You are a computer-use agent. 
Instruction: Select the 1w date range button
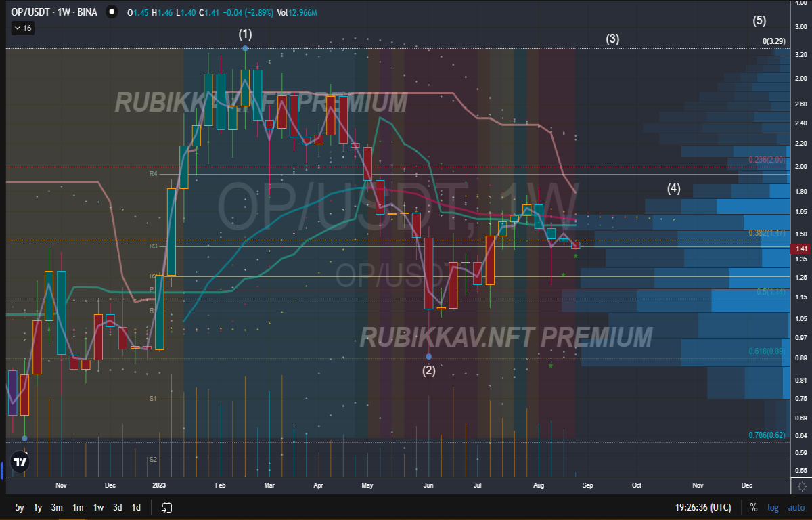tap(98, 507)
